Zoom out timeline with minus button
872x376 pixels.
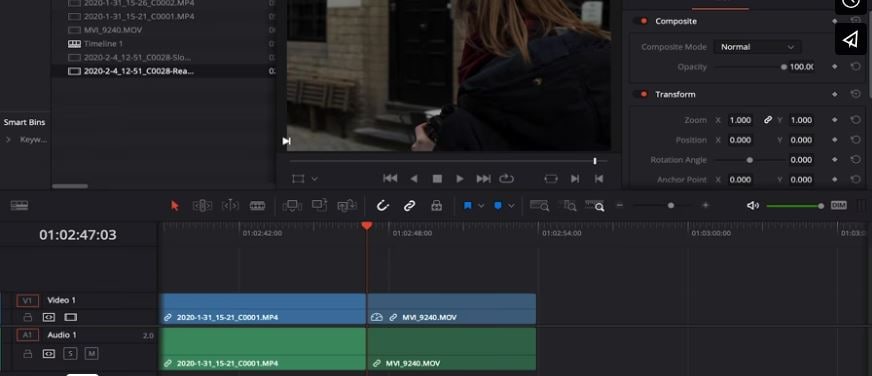[620, 205]
